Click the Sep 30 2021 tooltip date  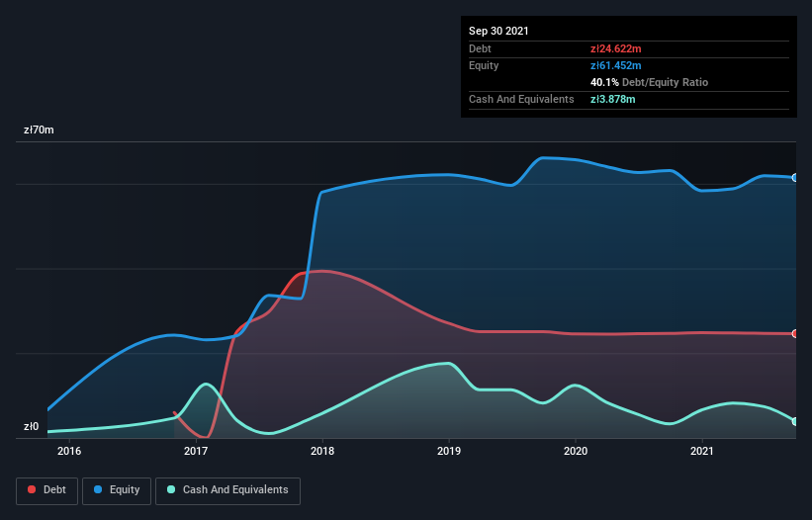pos(498,31)
